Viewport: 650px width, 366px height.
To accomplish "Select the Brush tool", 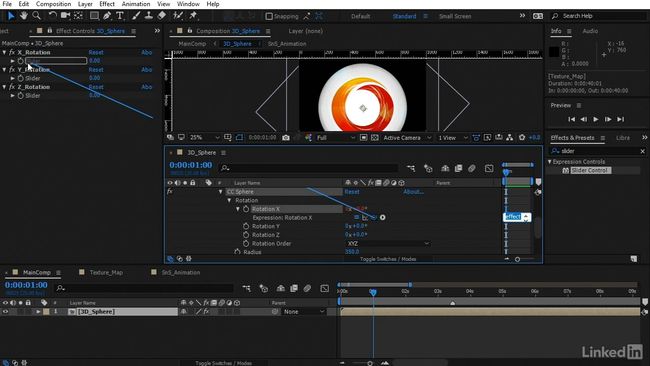I will (x=136, y=16).
